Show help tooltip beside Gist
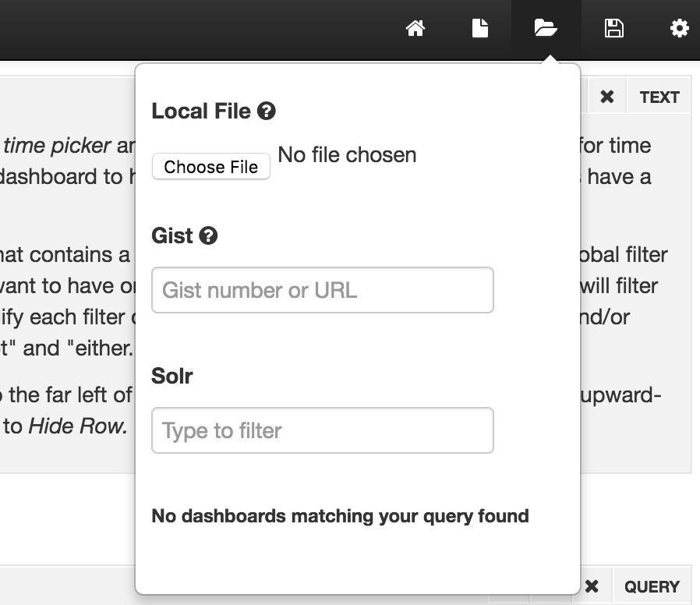 [208, 235]
